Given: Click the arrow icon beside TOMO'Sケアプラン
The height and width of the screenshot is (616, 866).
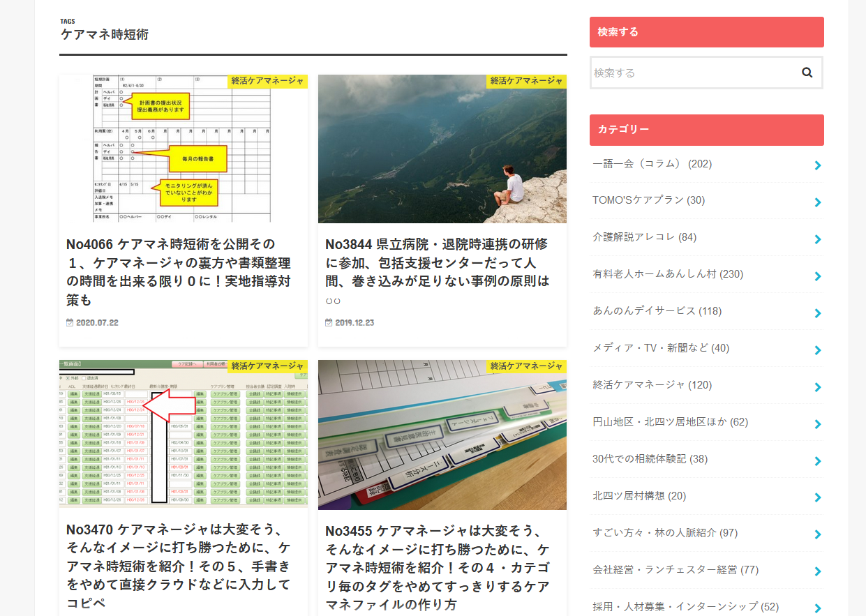Looking at the screenshot, I should [818, 202].
